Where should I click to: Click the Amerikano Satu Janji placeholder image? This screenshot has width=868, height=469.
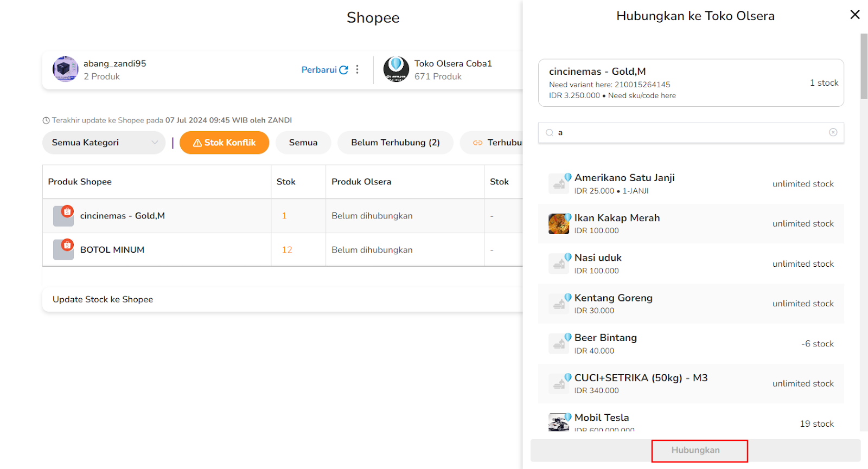tap(559, 184)
